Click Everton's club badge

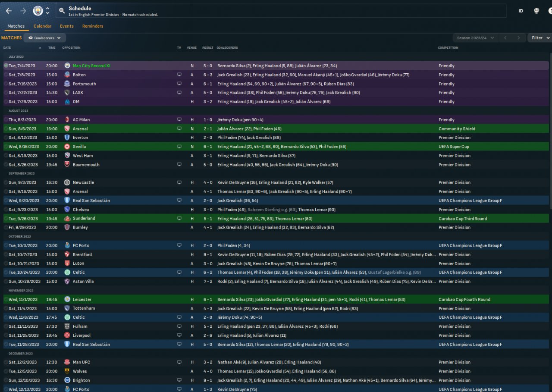[67, 138]
